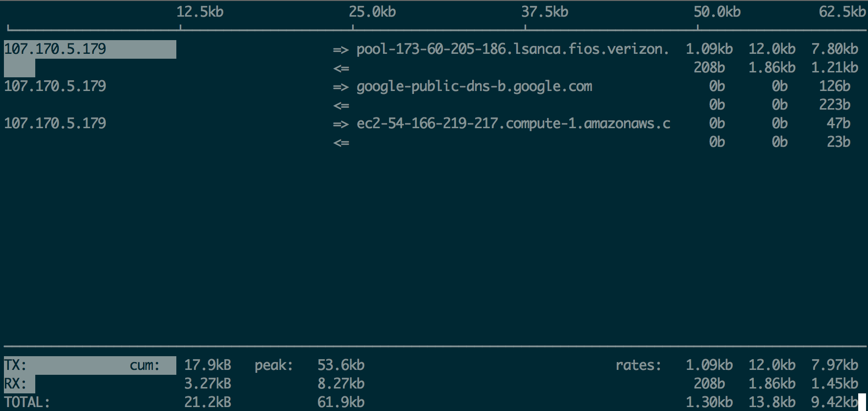
Task: Click the 37.5kb scale label
Action: [x=545, y=12]
